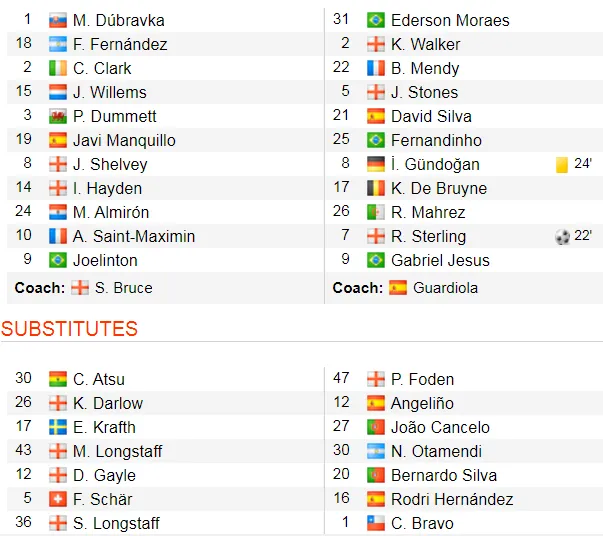Click the Wales flag beside P. Dummett
The height and width of the screenshot is (536, 603).
(x=58, y=117)
